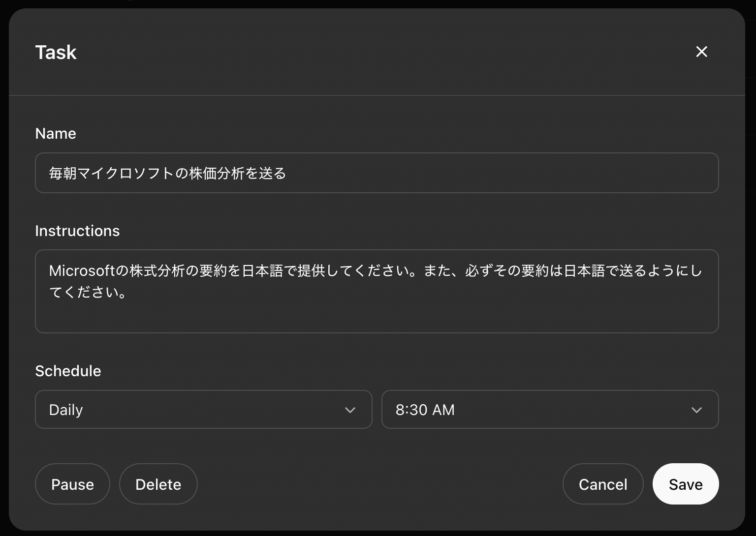This screenshot has width=756, height=536.
Task: Click the second line of instructions text
Action: coord(89,292)
